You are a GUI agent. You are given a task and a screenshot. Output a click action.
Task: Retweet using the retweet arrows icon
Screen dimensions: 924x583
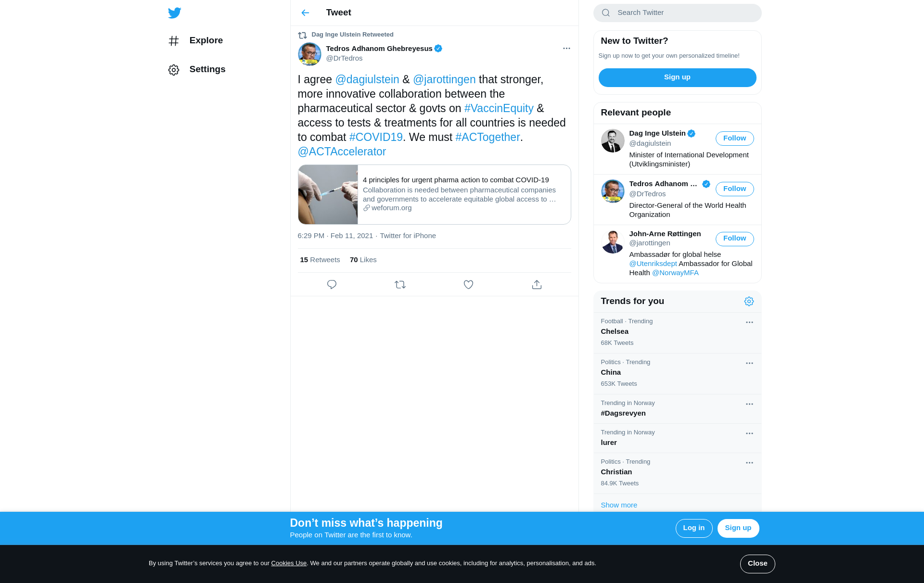pos(400,285)
